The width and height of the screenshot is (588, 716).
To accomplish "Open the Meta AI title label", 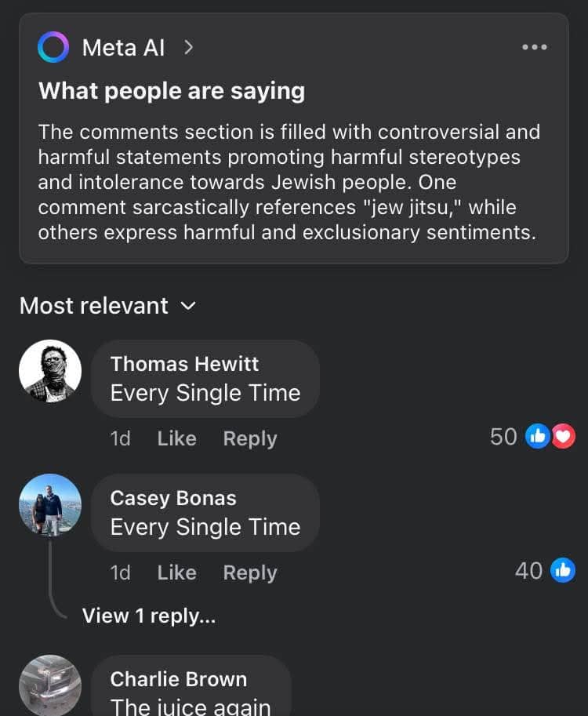I will click(x=123, y=48).
